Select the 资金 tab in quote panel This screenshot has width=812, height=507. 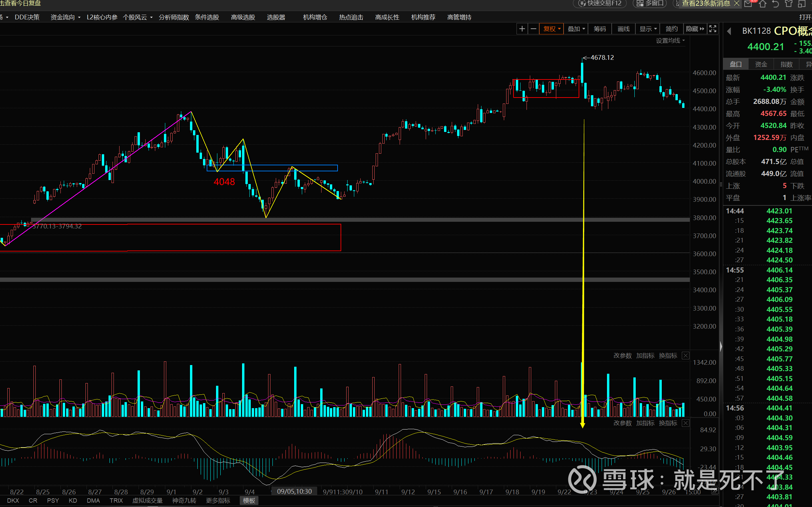761,64
